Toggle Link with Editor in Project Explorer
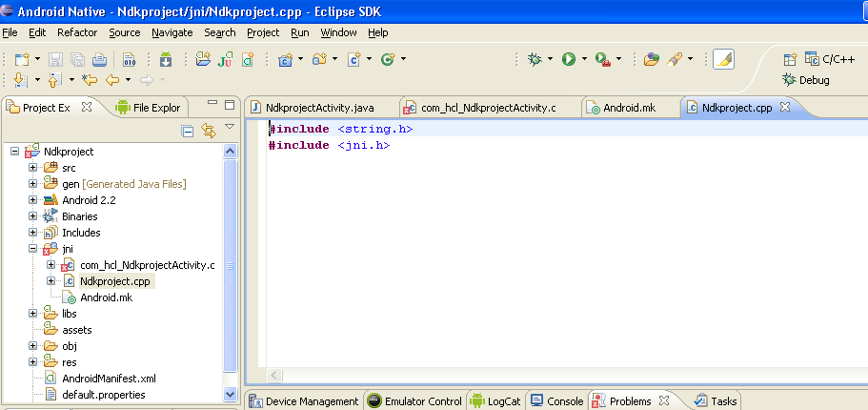The height and width of the screenshot is (410, 868). (x=209, y=131)
